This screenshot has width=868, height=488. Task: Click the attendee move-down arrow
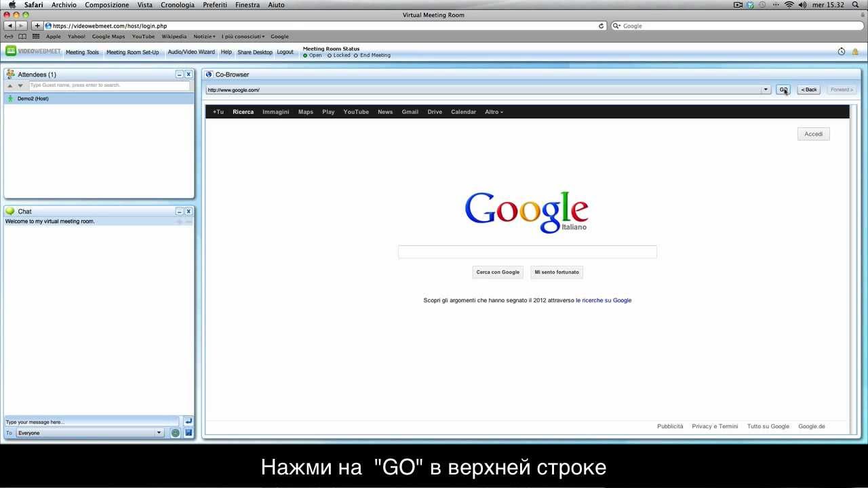pos(20,85)
